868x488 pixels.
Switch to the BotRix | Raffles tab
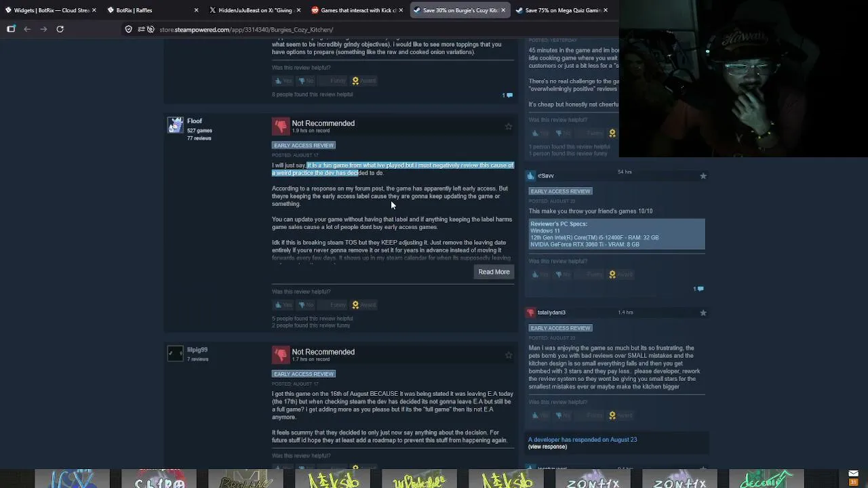coord(153,10)
